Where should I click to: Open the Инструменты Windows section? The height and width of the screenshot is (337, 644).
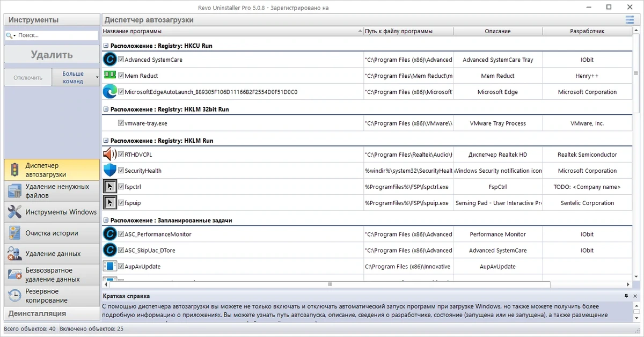click(52, 212)
